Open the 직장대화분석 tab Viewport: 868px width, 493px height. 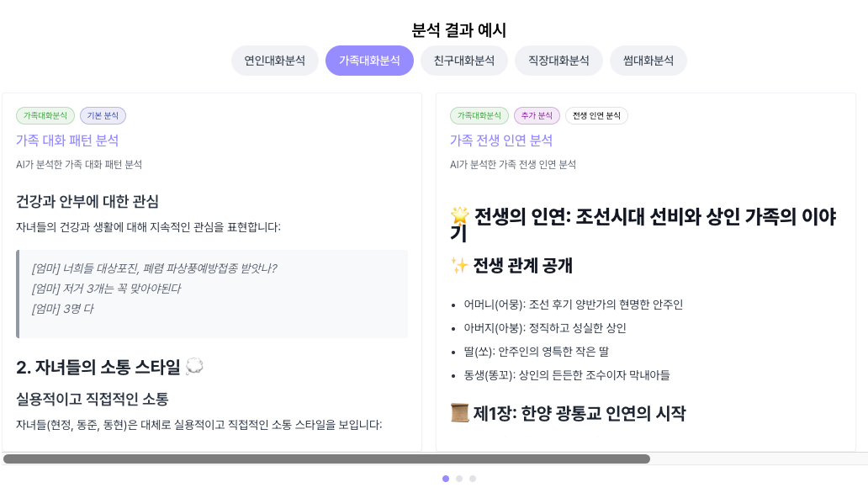(x=558, y=61)
